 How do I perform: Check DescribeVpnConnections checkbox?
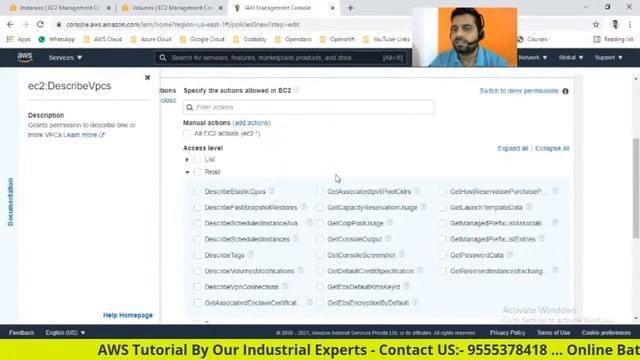point(198,287)
